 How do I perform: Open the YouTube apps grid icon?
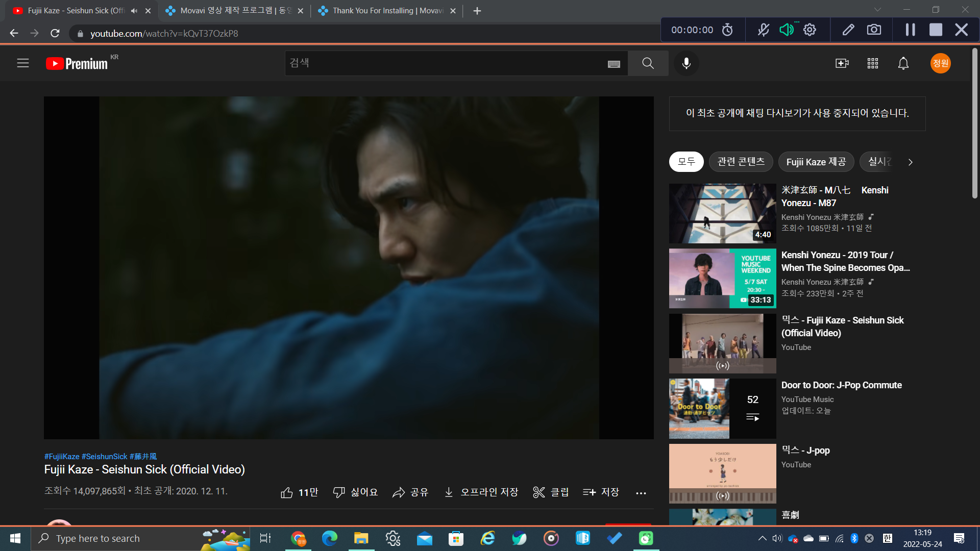(x=873, y=63)
